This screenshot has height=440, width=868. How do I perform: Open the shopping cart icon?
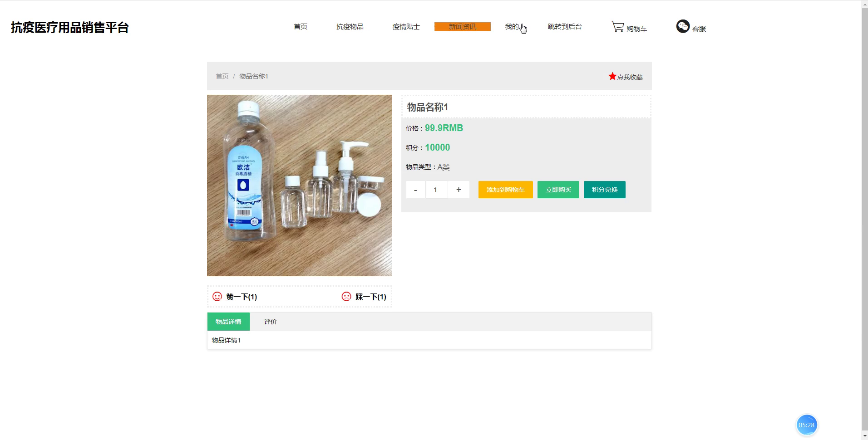617,26
